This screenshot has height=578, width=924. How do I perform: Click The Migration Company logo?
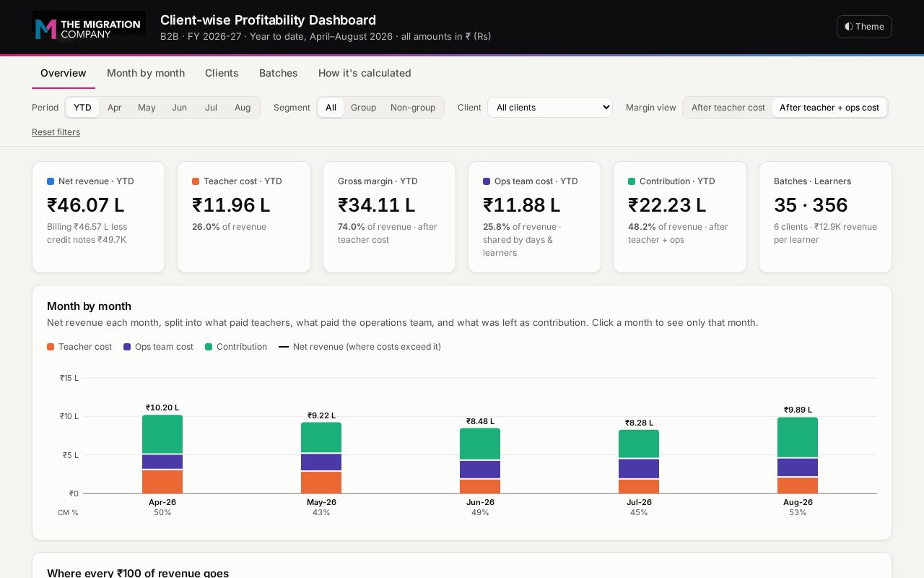(89, 27)
